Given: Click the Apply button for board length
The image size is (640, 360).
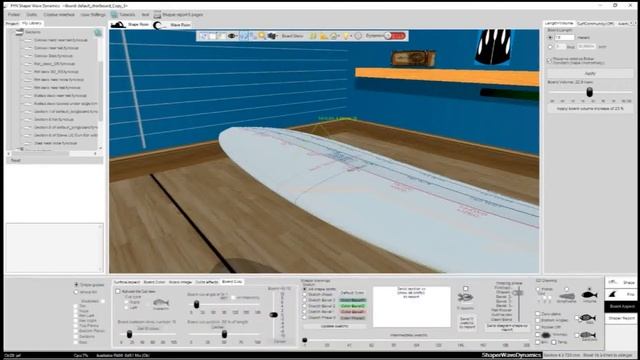Looking at the screenshot, I should 590,73.
